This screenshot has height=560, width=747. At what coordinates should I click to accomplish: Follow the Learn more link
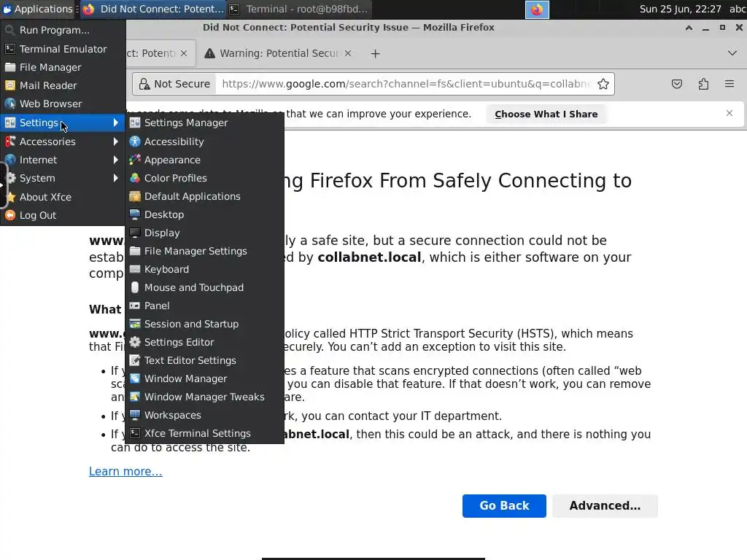(125, 472)
